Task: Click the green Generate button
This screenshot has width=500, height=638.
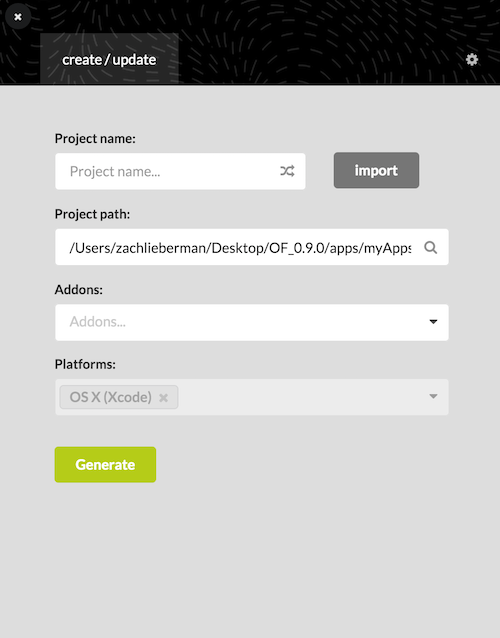Action: pyautogui.click(x=105, y=465)
